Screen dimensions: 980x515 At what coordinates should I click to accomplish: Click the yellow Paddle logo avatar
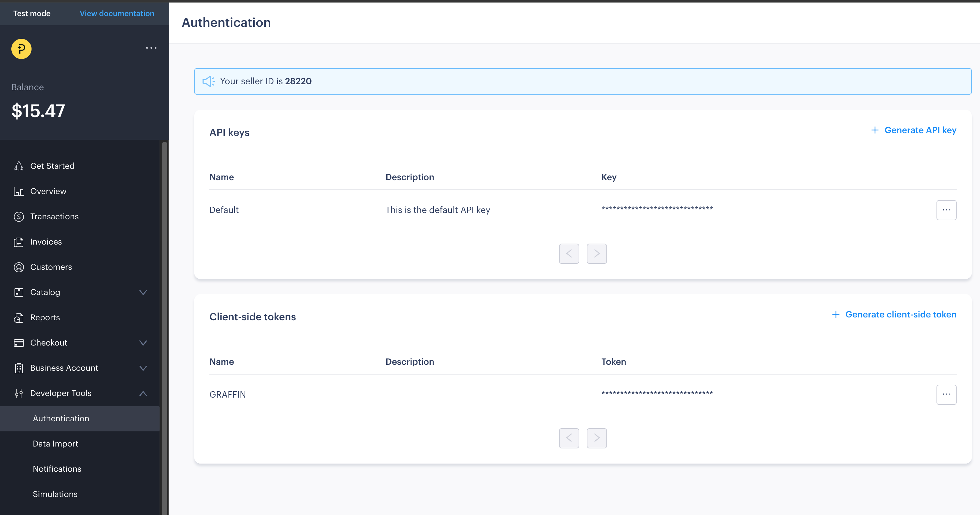[21, 49]
